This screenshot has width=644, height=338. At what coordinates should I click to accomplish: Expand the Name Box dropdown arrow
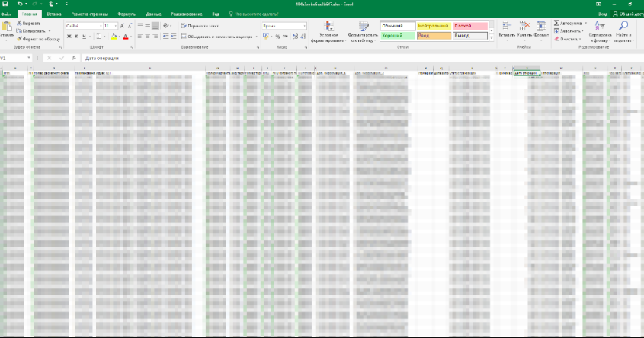(x=29, y=59)
